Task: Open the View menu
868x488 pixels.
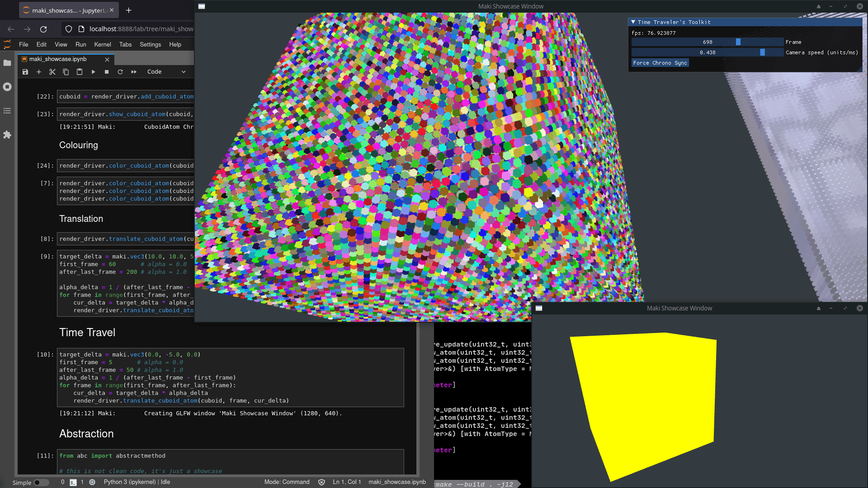Action: pos(61,44)
